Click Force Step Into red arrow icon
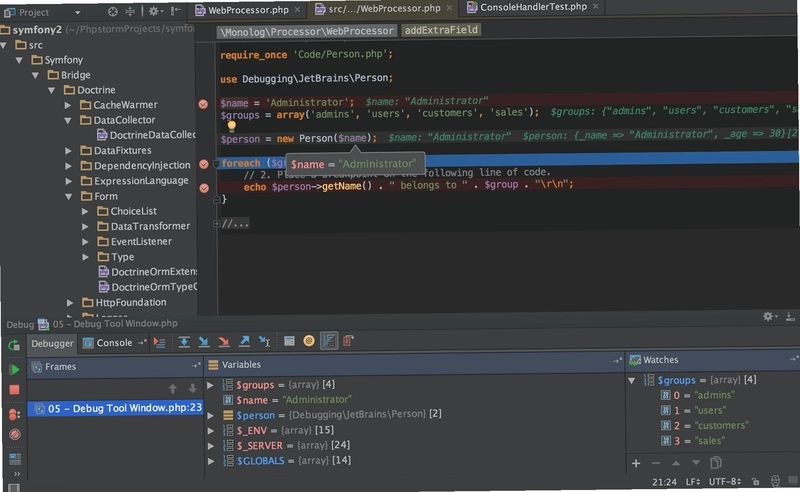 (x=223, y=342)
